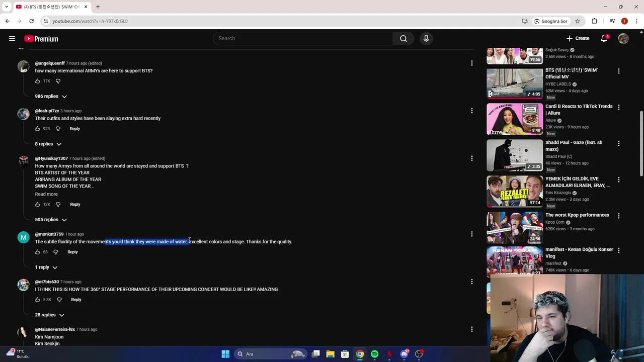Screen dimensions: 644x362
Task: Open a new browser tab
Action: pyautogui.click(x=98, y=7)
